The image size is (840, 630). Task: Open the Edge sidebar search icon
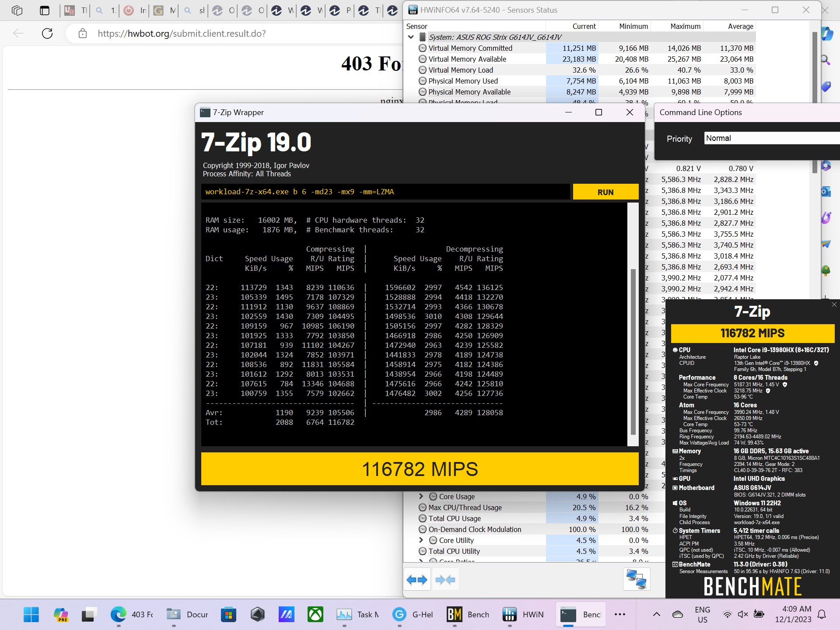(826, 59)
